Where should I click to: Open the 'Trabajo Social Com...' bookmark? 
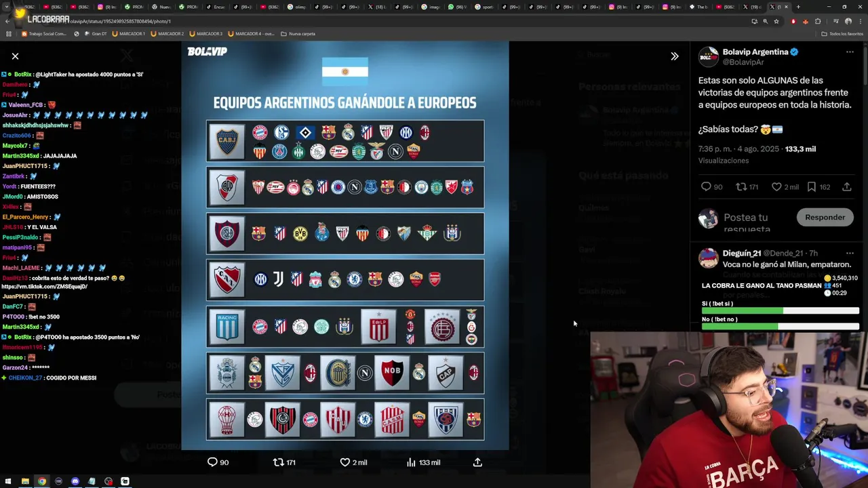point(44,33)
